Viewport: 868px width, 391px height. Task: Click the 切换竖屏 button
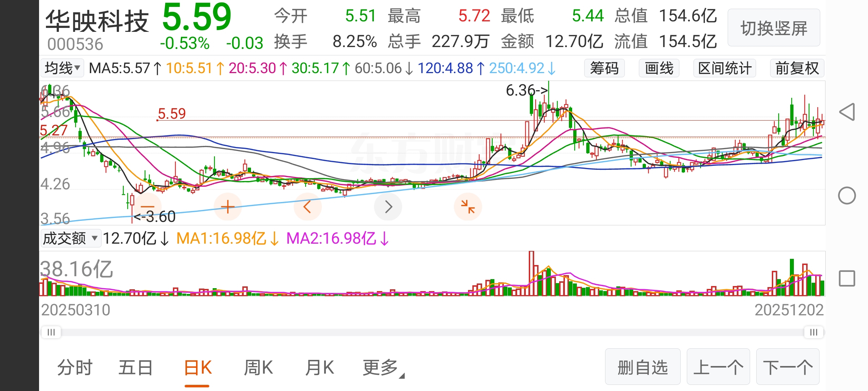pyautogui.click(x=774, y=28)
